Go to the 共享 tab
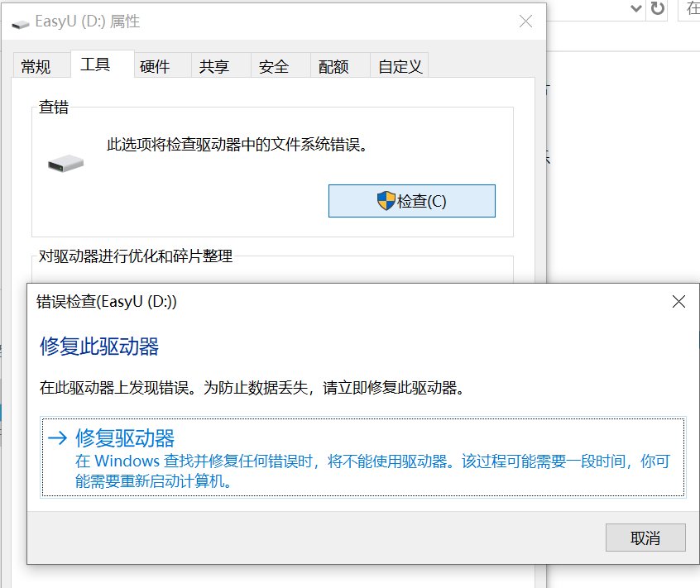 point(214,67)
